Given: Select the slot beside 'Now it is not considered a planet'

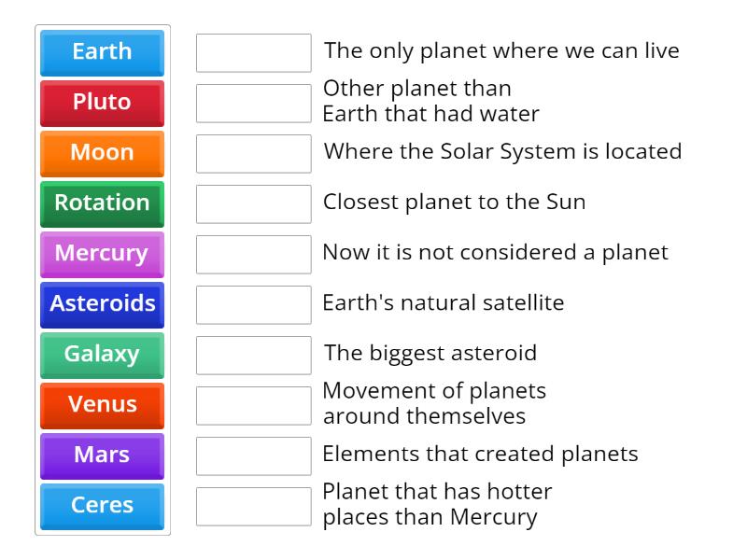Looking at the screenshot, I should coord(253,254).
